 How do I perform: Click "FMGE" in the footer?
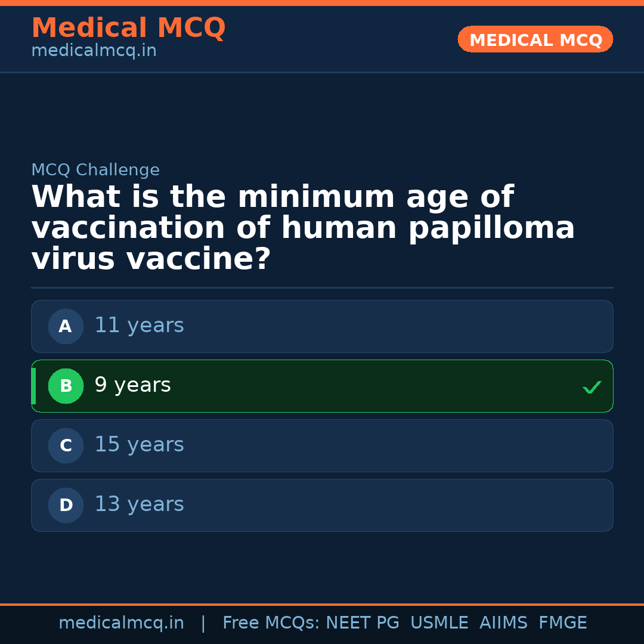pos(562,623)
